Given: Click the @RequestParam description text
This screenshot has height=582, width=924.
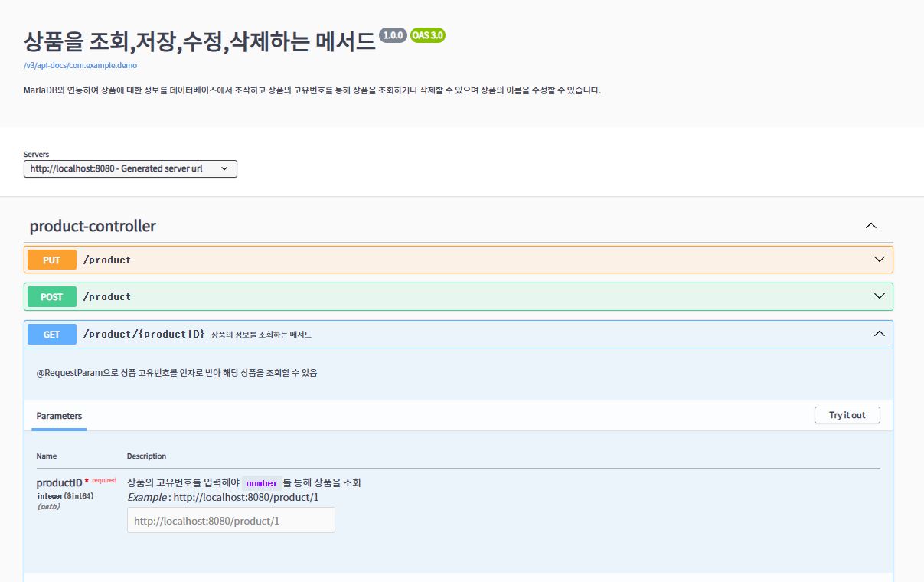Looking at the screenshot, I should [x=177, y=373].
